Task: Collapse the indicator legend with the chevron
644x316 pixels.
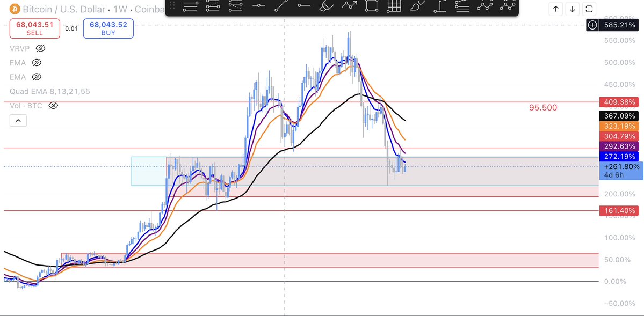Action: pyautogui.click(x=18, y=121)
